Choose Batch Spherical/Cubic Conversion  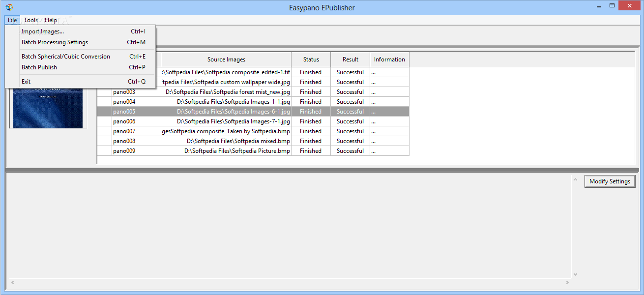click(x=80, y=57)
